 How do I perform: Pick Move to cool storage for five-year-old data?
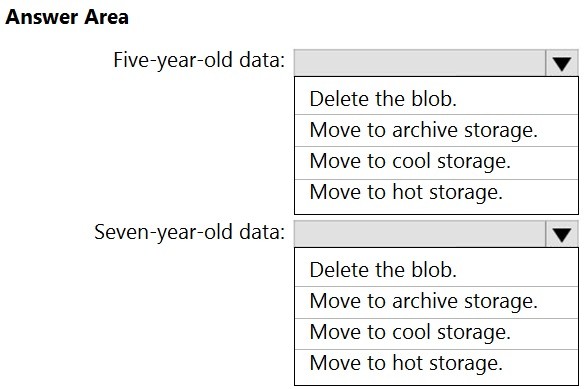(436, 162)
